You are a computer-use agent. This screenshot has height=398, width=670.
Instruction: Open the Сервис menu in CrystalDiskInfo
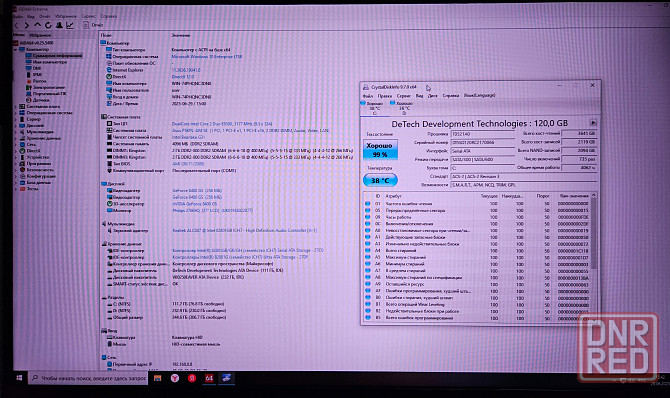403,96
